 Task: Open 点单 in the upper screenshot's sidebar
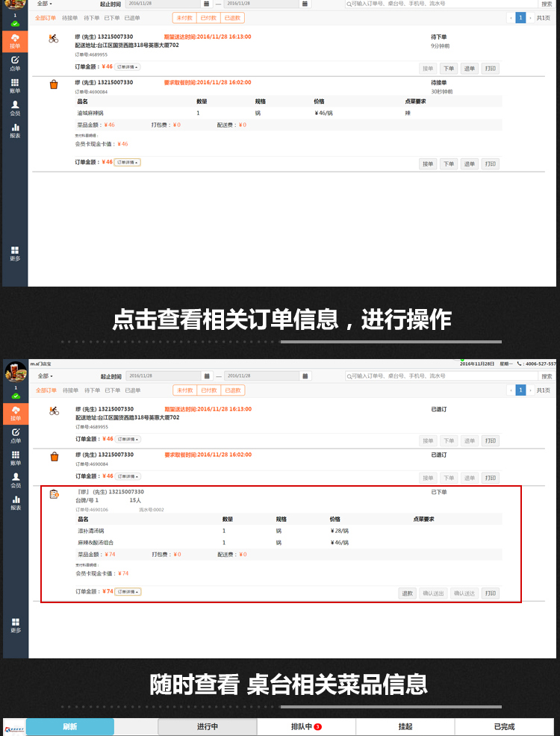click(15, 63)
